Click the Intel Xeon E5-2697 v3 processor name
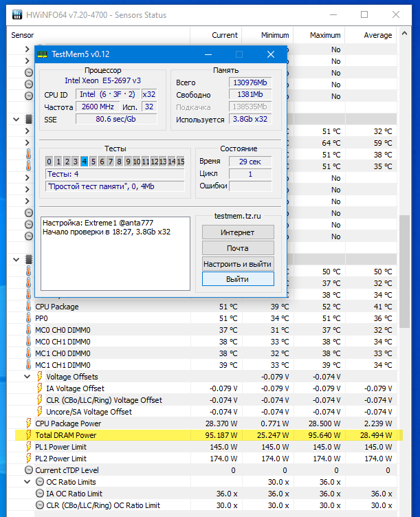Image resolution: width=420 pixels, height=517 pixels. click(x=102, y=80)
